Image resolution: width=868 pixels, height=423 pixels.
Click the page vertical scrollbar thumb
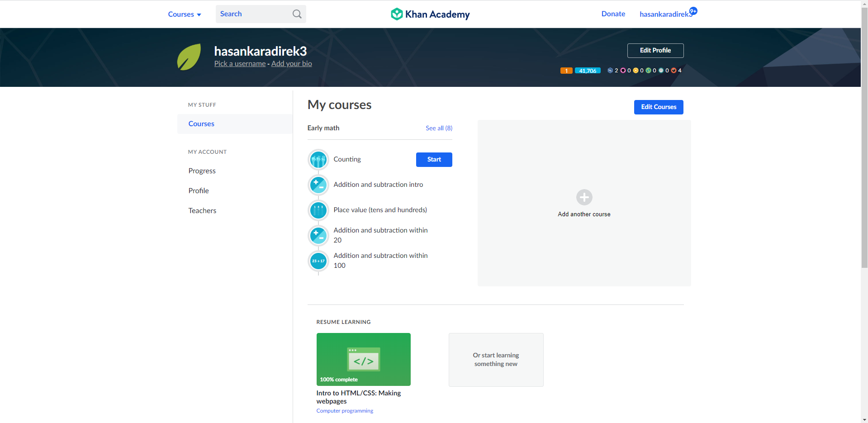point(864,137)
